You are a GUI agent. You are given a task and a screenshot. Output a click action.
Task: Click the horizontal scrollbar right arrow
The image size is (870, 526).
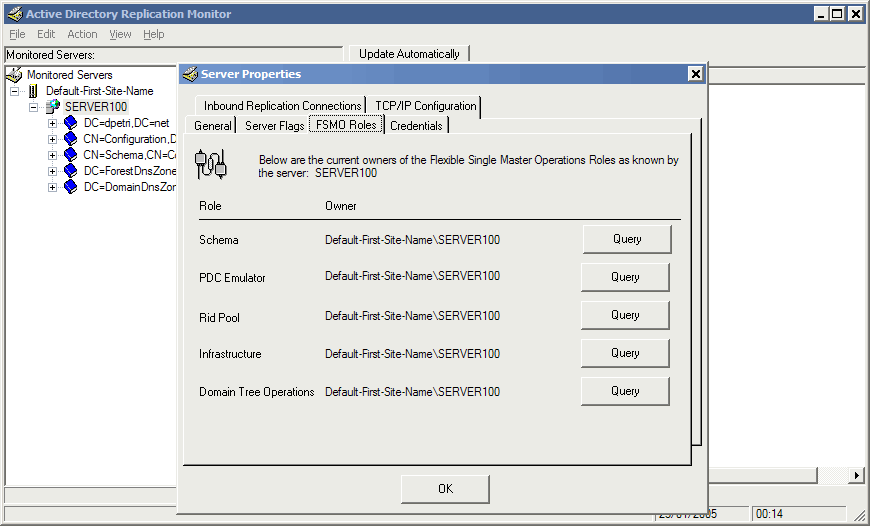857,475
